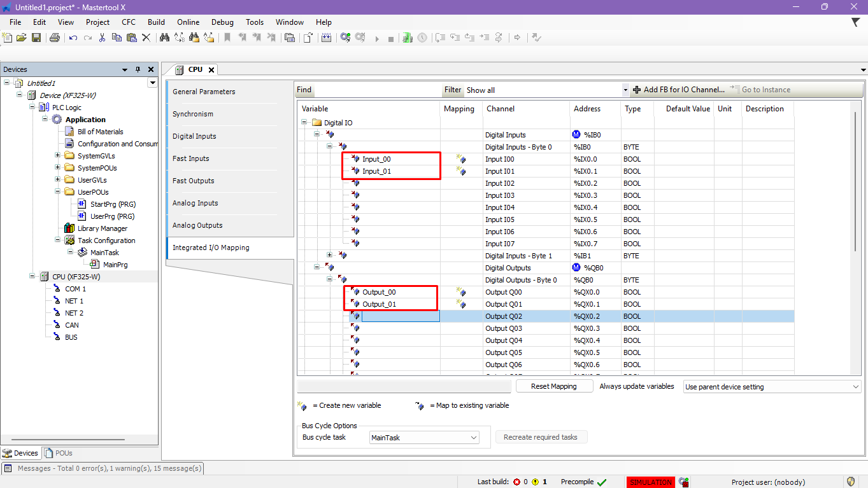This screenshot has width=868, height=488.
Task: Click the Undo toolbar icon
Action: tap(73, 38)
